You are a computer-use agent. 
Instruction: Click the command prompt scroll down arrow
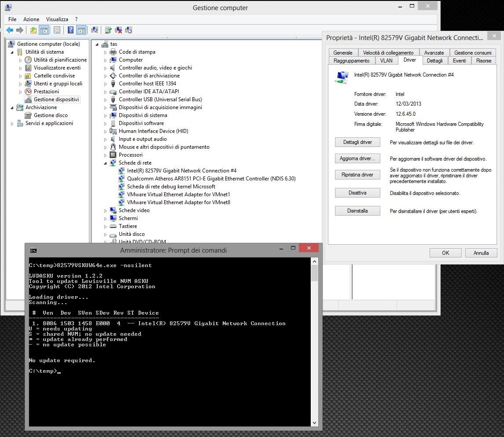(x=314, y=423)
